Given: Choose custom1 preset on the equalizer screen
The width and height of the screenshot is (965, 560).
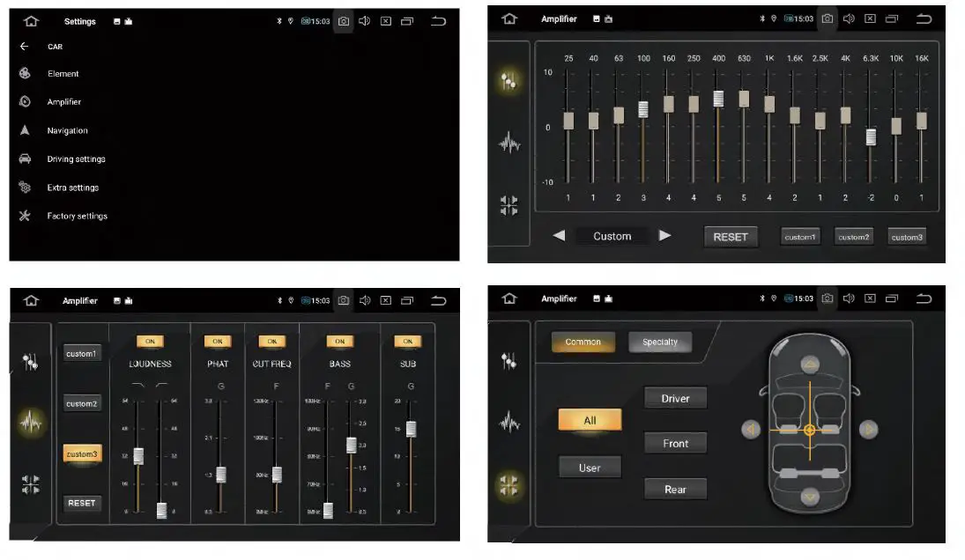Looking at the screenshot, I should (x=800, y=237).
